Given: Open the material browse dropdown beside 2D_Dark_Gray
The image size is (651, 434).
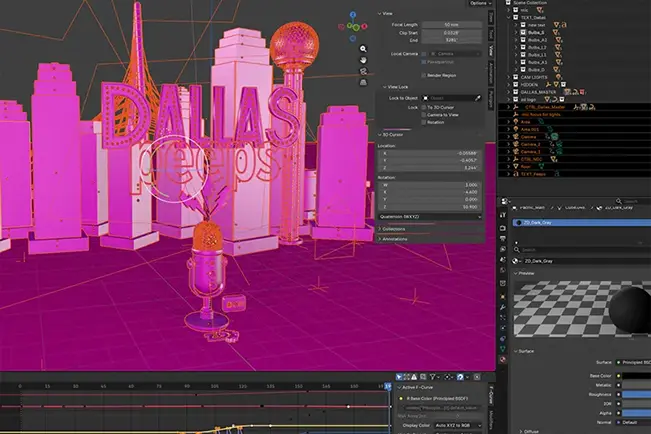Looking at the screenshot, I should [516, 261].
